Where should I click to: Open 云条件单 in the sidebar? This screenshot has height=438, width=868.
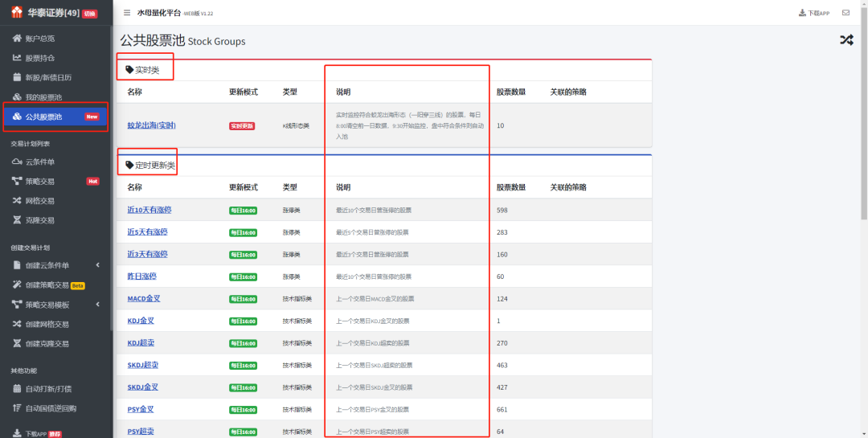pyautogui.click(x=39, y=162)
